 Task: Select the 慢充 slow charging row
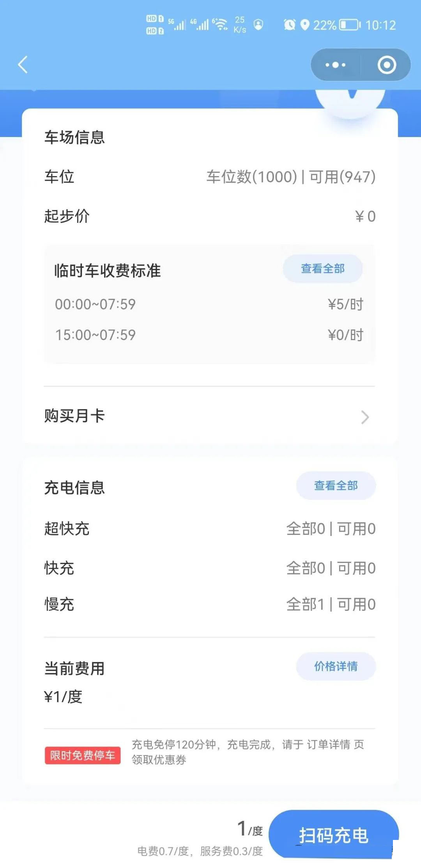click(x=209, y=605)
